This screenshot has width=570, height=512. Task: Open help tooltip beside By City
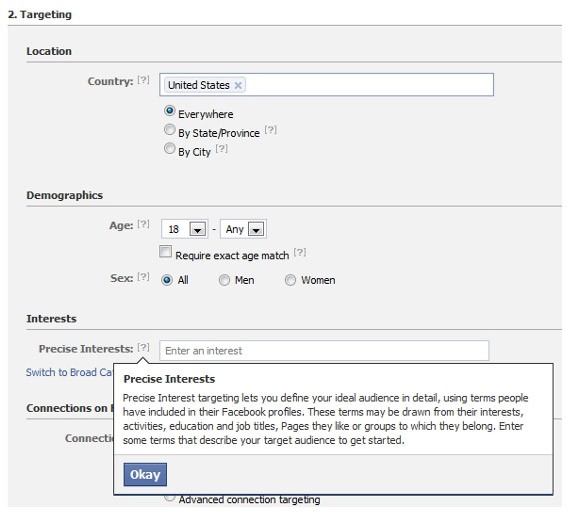(221, 149)
